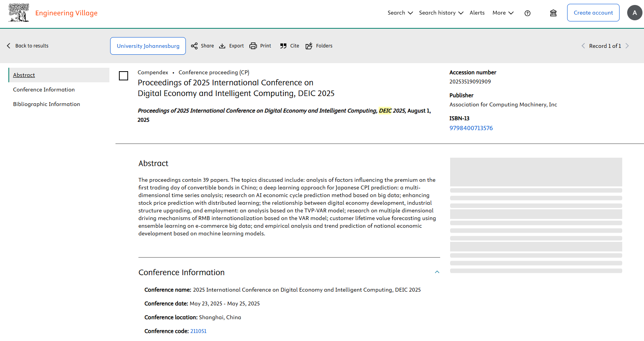This screenshot has height=341, width=644.
Task: Click the Share icon
Action: click(x=194, y=46)
